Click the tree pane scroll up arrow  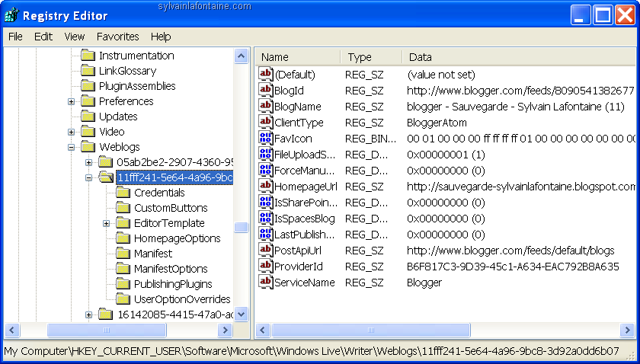pos(242,56)
